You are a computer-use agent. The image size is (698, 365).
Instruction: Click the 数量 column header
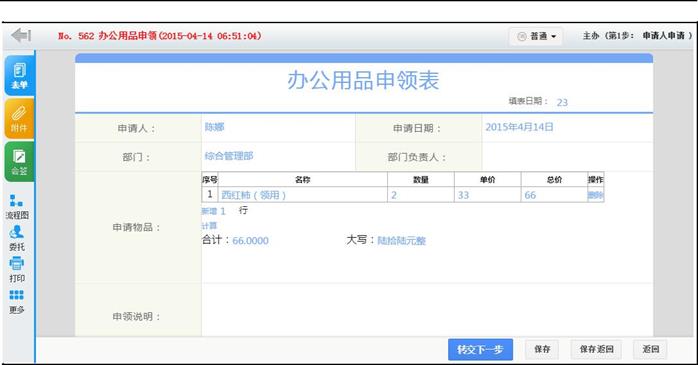coord(421,180)
